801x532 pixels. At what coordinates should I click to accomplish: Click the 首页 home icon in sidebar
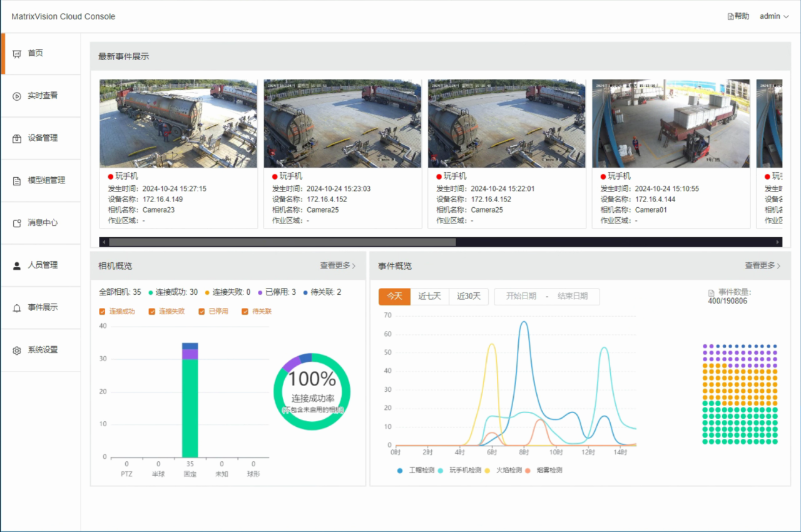[17, 54]
